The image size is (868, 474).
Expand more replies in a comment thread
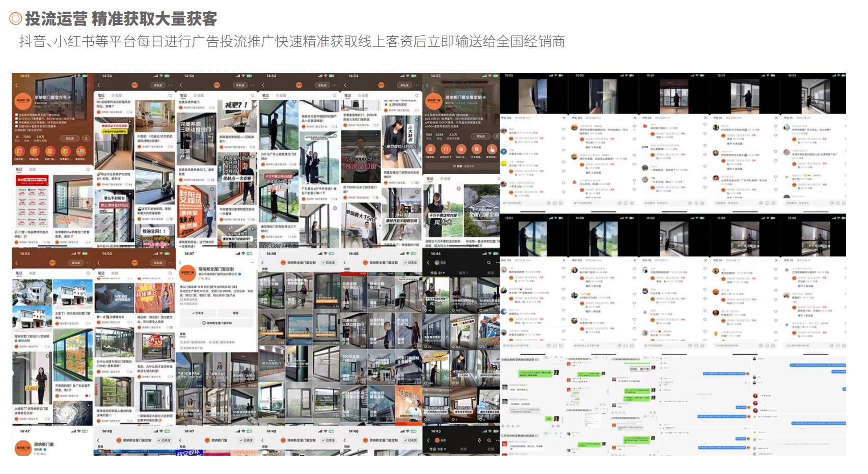(x=593, y=147)
